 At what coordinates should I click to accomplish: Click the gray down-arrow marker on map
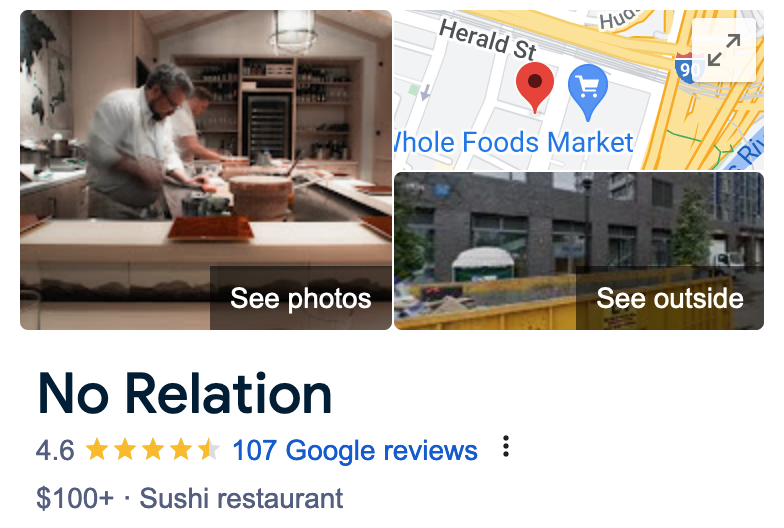[425, 92]
